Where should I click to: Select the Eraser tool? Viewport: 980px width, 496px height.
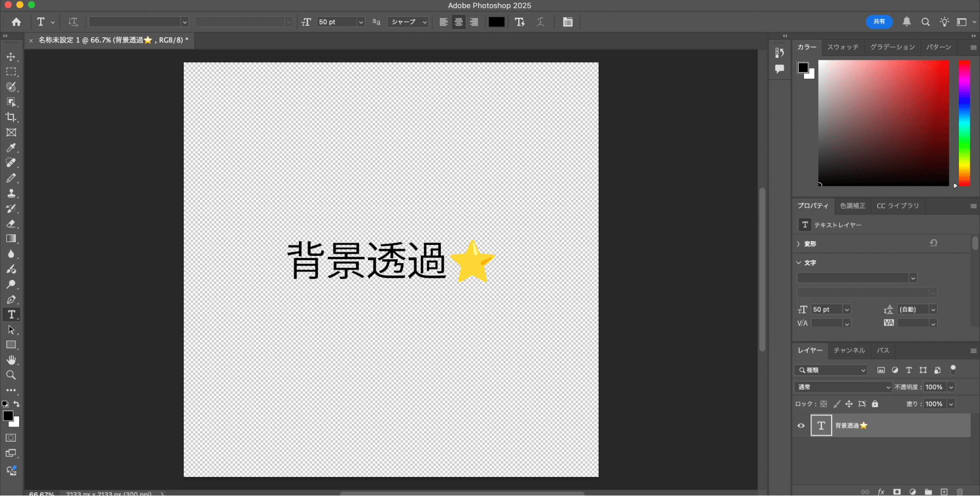(11, 223)
